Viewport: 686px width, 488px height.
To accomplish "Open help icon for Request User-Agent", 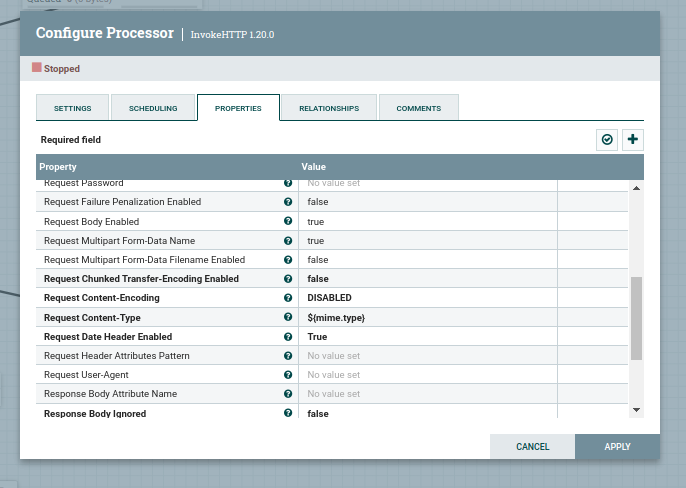I will click(288, 375).
